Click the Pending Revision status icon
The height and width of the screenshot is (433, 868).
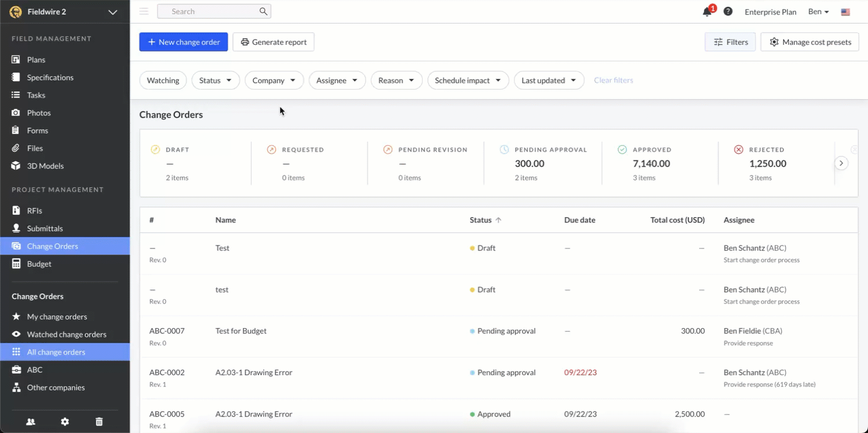pos(388,149)
